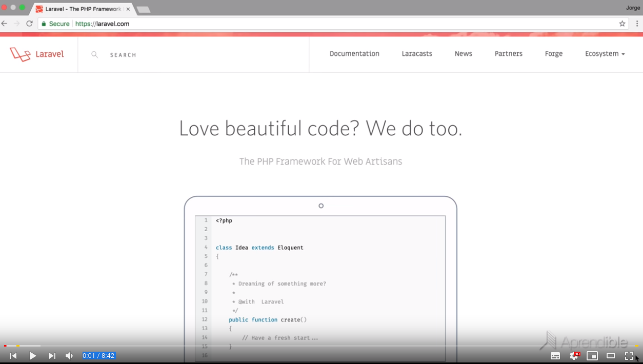Click the subtitle The PHP Framework For Web Artisans

(320, 161)
